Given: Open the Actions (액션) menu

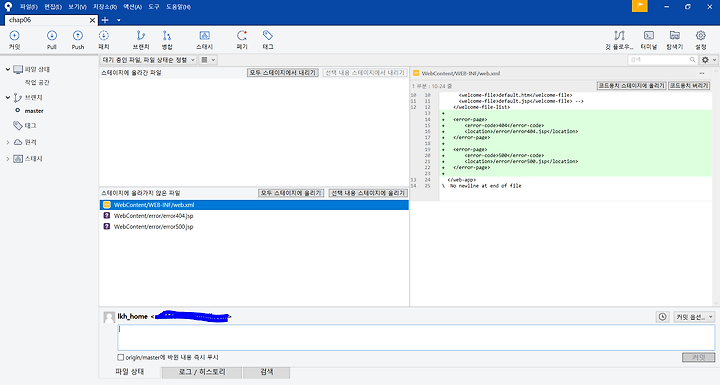Looking at the screenshot, I should point(132,7).
